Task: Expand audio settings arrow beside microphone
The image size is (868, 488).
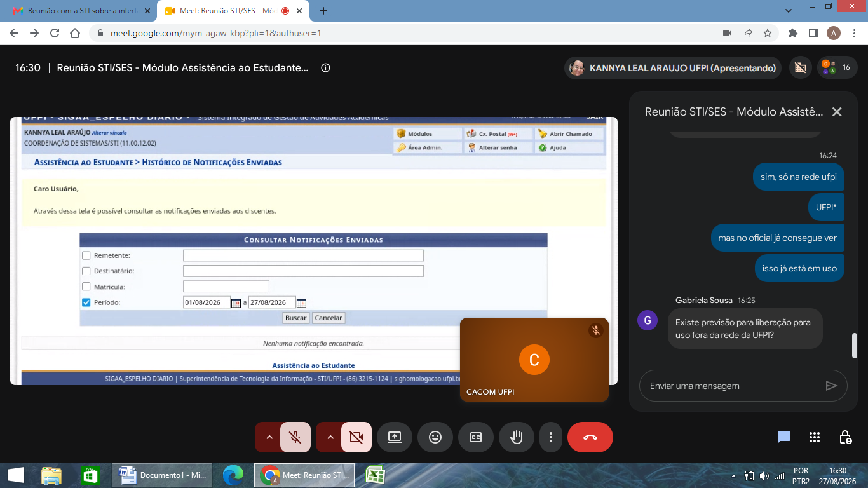Action: click(269, 437)
